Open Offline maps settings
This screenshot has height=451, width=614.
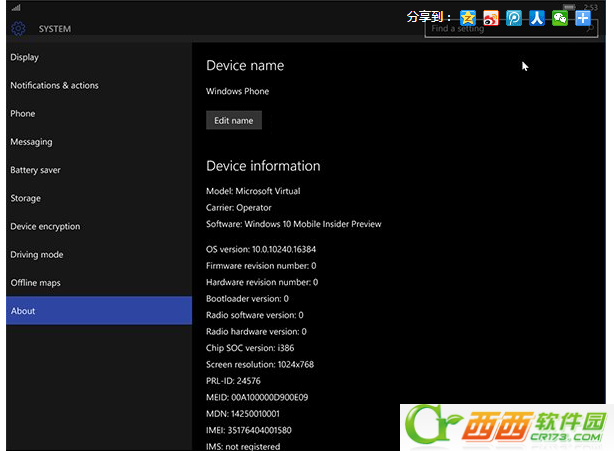[99, 283]
